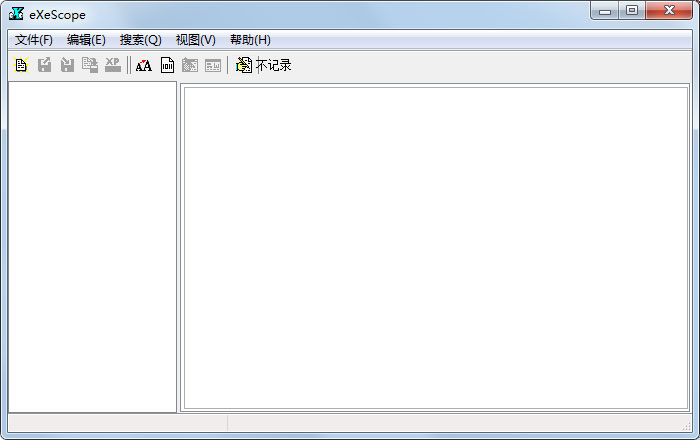Click the greyed-out dialog editor icon
Viewport: 700px width, 440px height.
pos(213,65)
